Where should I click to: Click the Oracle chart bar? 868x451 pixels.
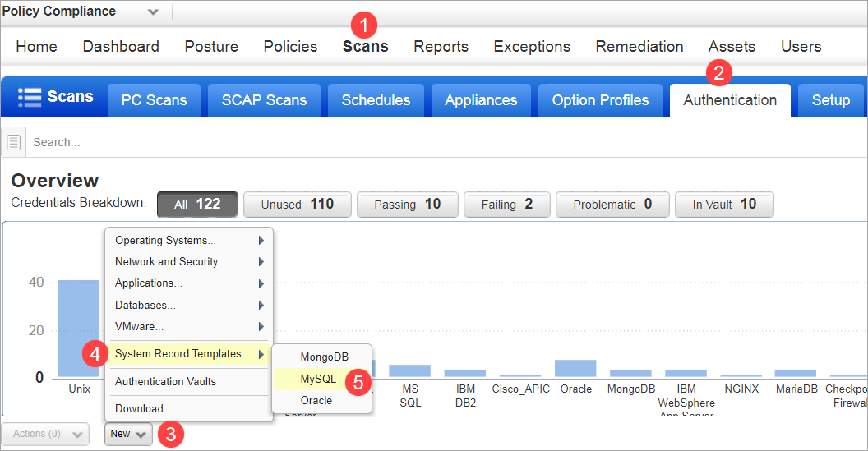(x=575, y=369)
